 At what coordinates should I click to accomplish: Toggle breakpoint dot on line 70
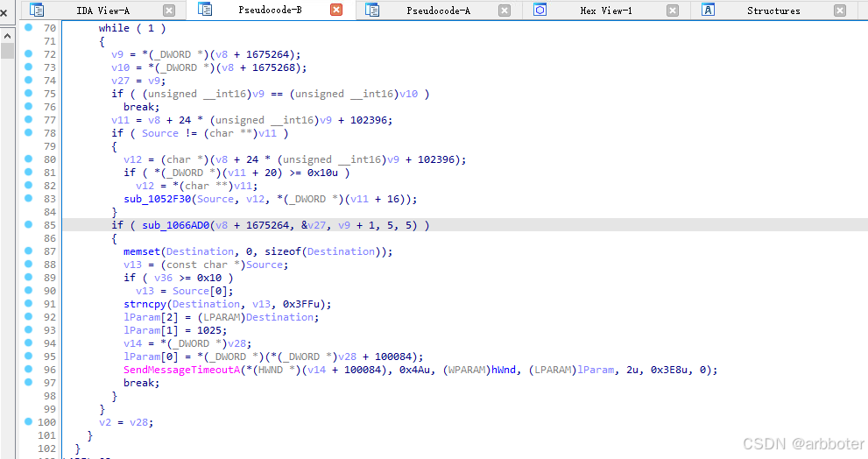[28, 27]
